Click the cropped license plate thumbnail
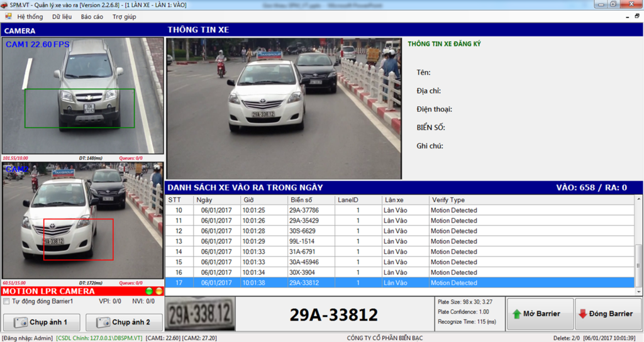The width and height of the screenshot is (644, 342). pos(199,313)
